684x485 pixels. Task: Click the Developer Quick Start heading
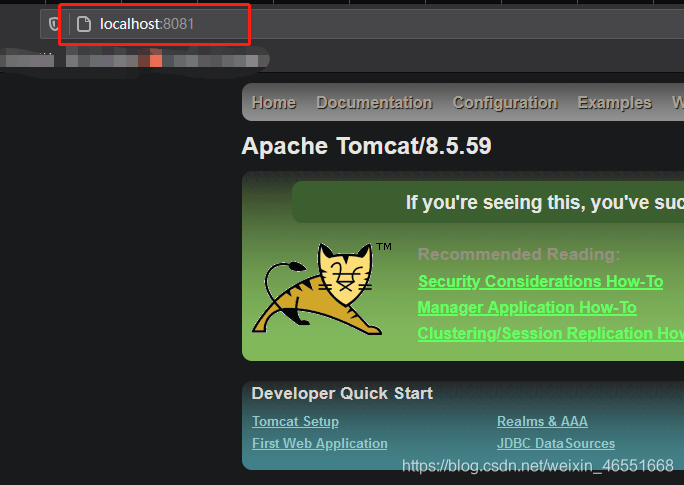[x=342, y=393]
